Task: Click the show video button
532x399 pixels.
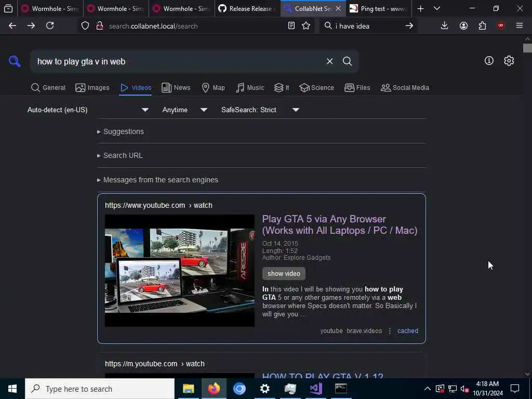Action: (x=284, y=273)
